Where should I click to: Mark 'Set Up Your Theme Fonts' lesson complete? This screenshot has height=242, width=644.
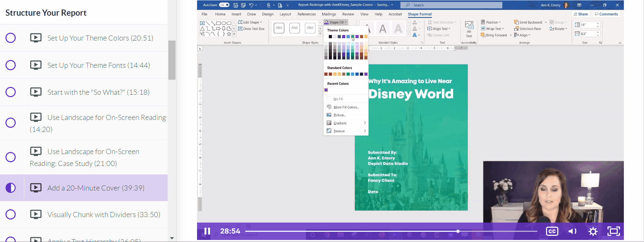click(x=11, y=65)
